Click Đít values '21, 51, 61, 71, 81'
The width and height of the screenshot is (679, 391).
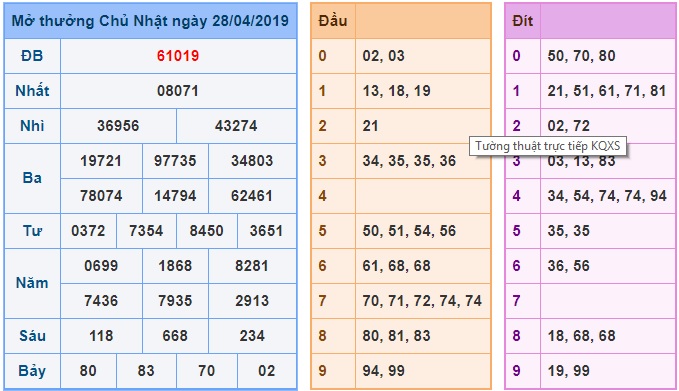607,91
